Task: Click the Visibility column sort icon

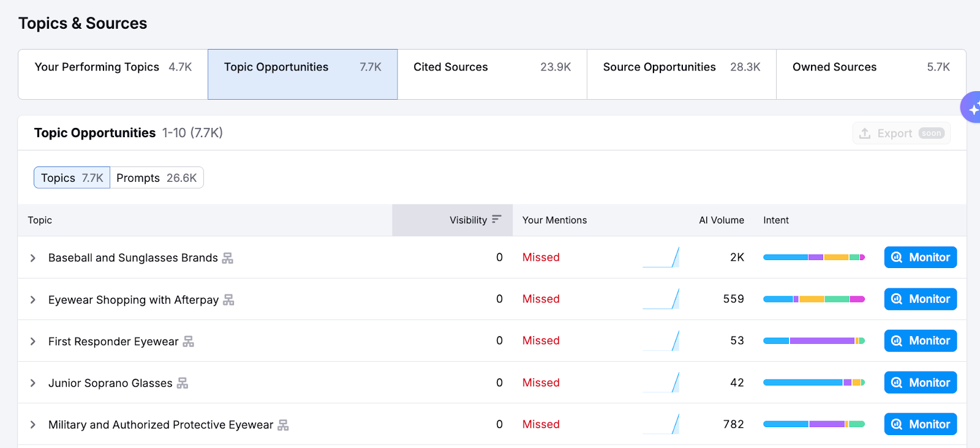Action: click(x=497, y=220)
